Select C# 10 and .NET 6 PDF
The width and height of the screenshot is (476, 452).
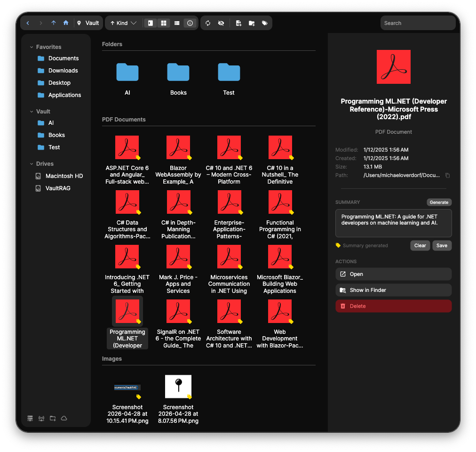coord(229,147)
